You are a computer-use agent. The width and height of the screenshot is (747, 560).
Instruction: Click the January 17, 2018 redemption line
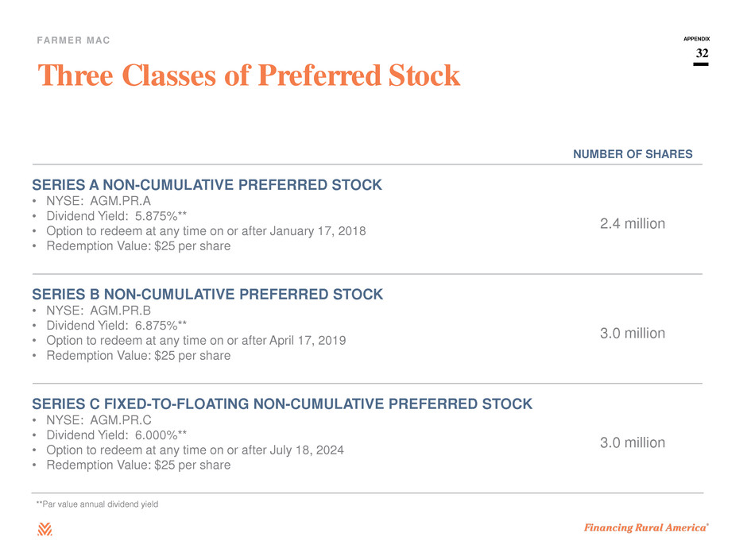coord(206,231)
